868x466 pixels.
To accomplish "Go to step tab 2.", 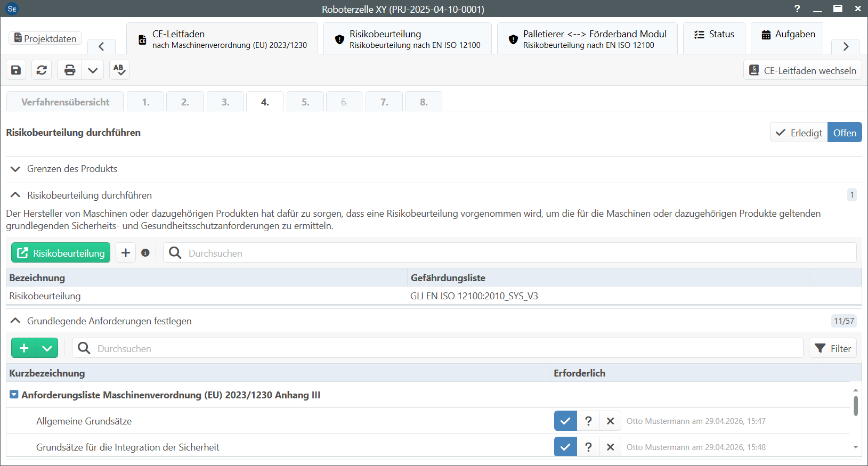I will click(x=185, y=102).
